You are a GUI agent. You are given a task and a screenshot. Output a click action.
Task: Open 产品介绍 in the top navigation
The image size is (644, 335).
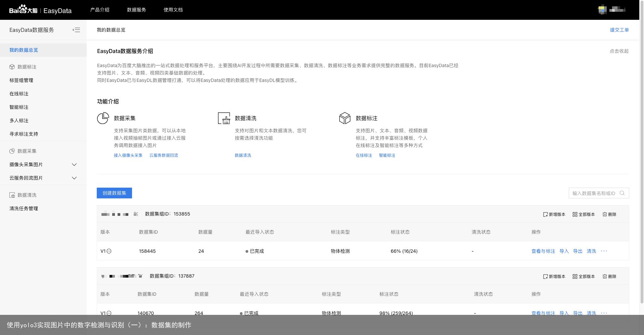coord(100,10)
